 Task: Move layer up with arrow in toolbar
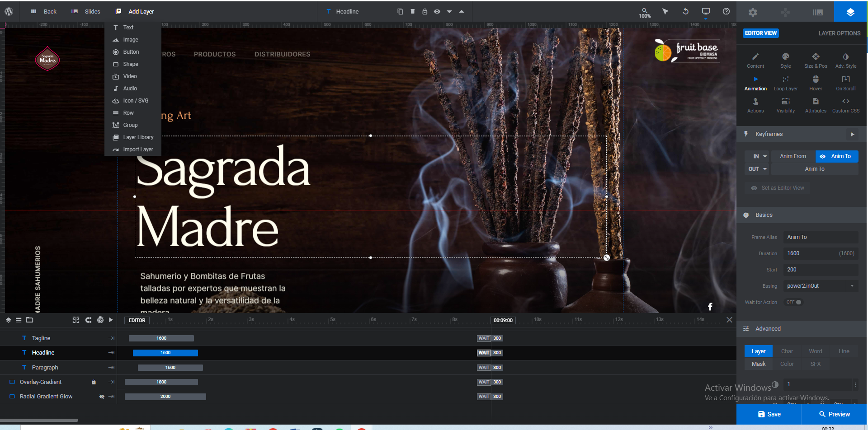tap(462, 11)
